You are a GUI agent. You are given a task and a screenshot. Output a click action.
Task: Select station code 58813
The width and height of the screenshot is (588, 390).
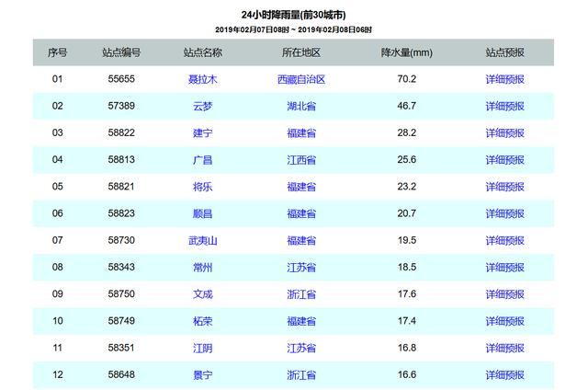pos(121,159)
